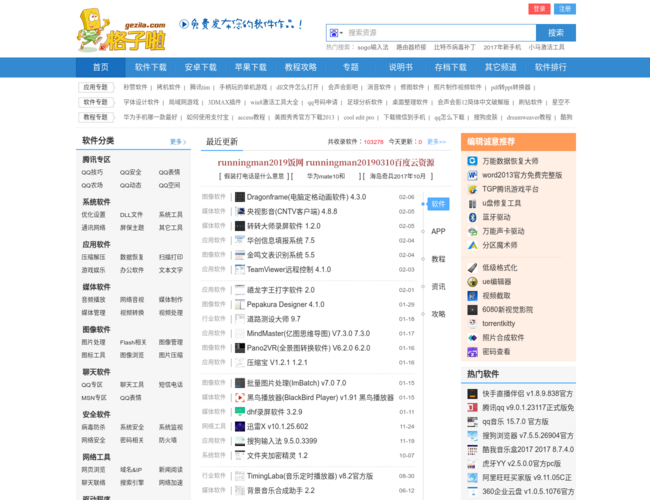Screen dimensions: 650x500
Task: Click the u盘修复工具 icon
Action: 473,203
